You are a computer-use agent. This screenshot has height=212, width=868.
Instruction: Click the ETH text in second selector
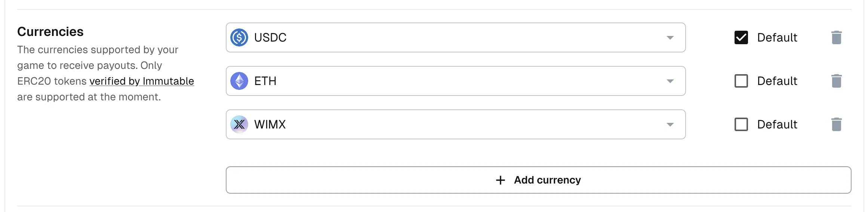[x=265, y=81]
